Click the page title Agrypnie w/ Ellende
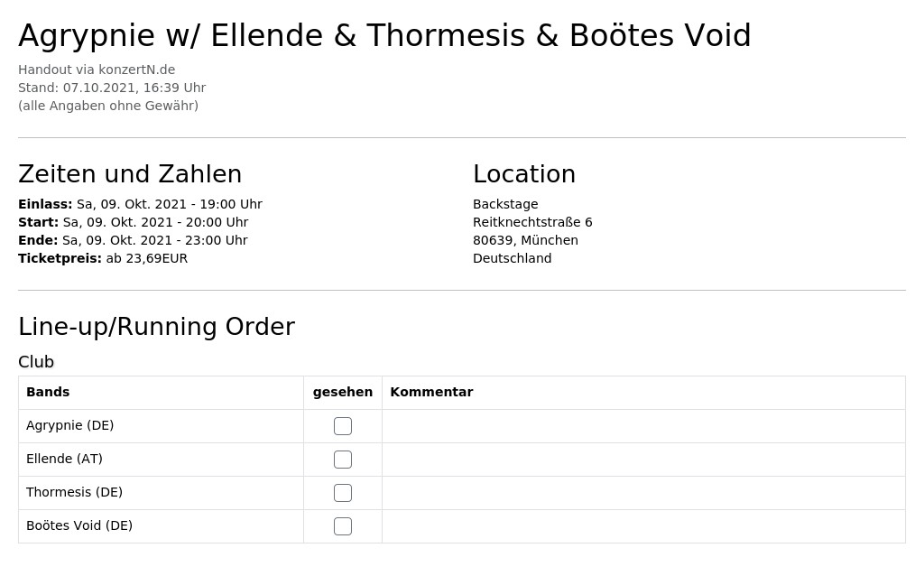Screen dimensions: 924x576 pos(384,35)
